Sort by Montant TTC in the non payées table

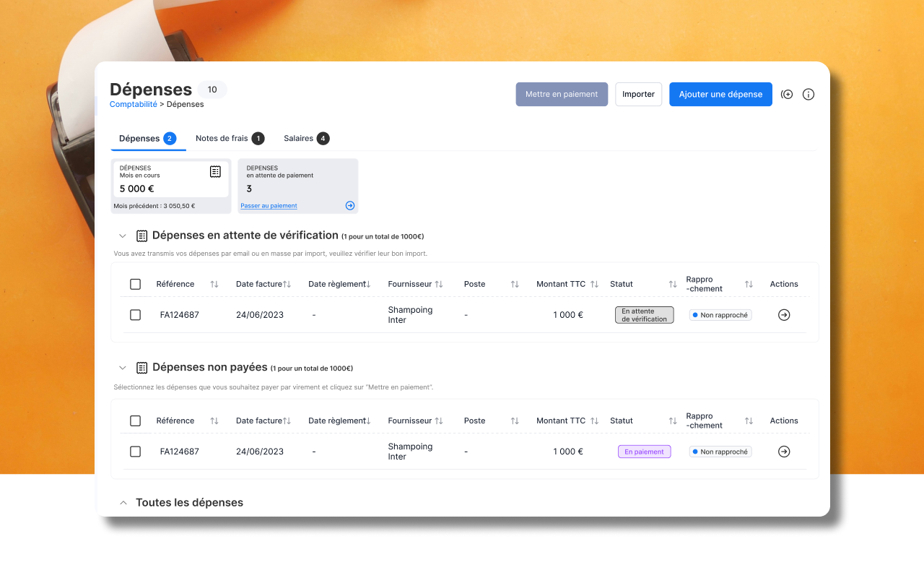point(595,420)
